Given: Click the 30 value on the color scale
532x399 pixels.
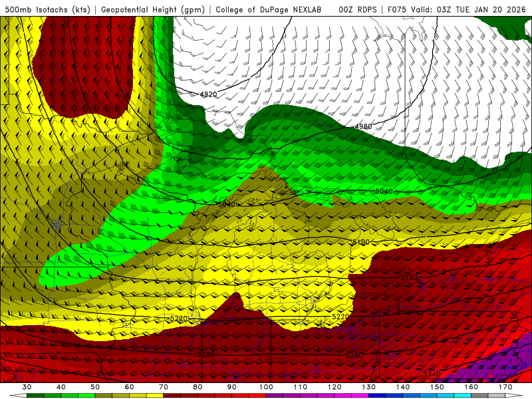Looking at the screenshot, I should point(27,387).
